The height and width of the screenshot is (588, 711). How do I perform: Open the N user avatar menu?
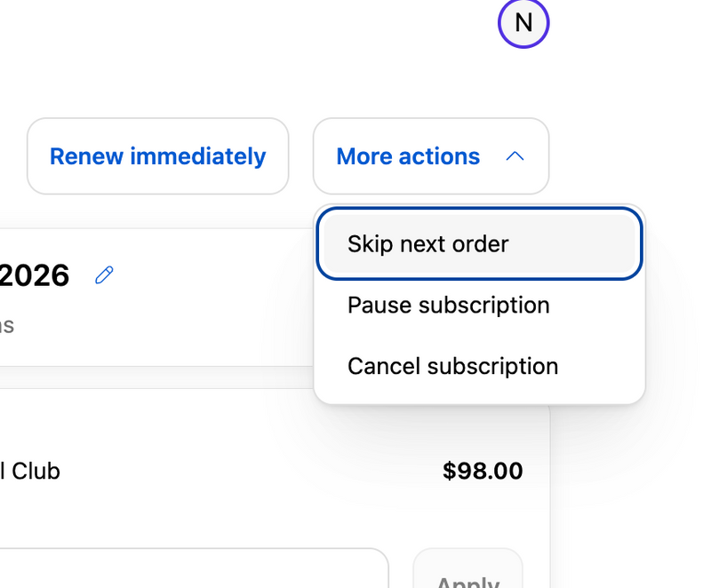(523, 22)
